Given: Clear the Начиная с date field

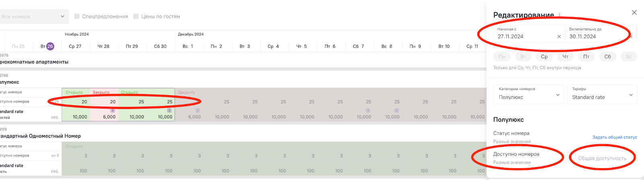Looking at the screenshot, I should (x=559, y=36).
